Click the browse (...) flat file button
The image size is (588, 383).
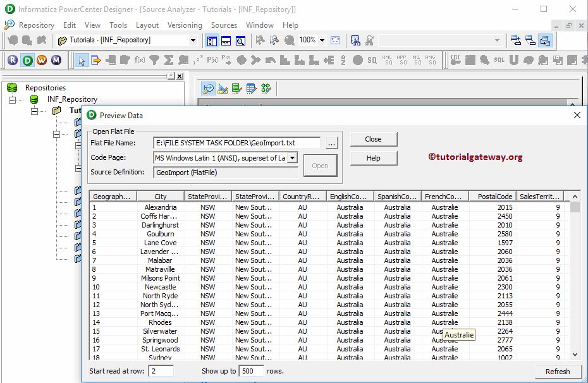click(x=331, y=143)
